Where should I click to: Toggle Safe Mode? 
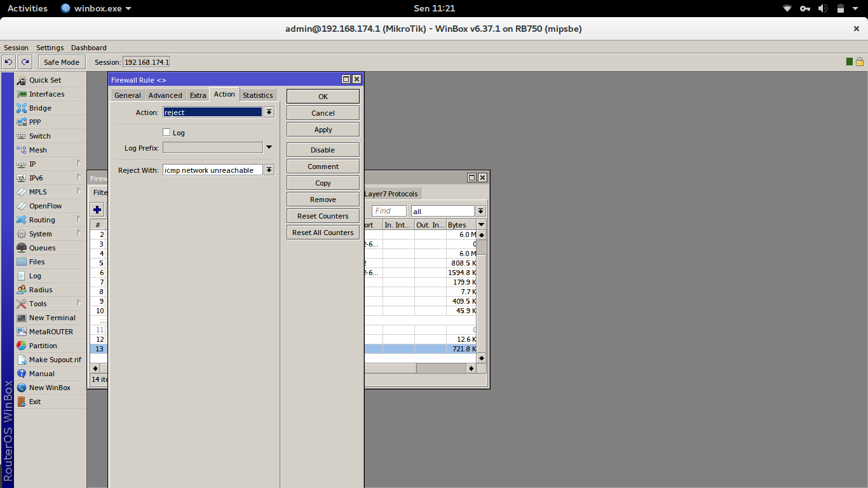tap(62, 62)
